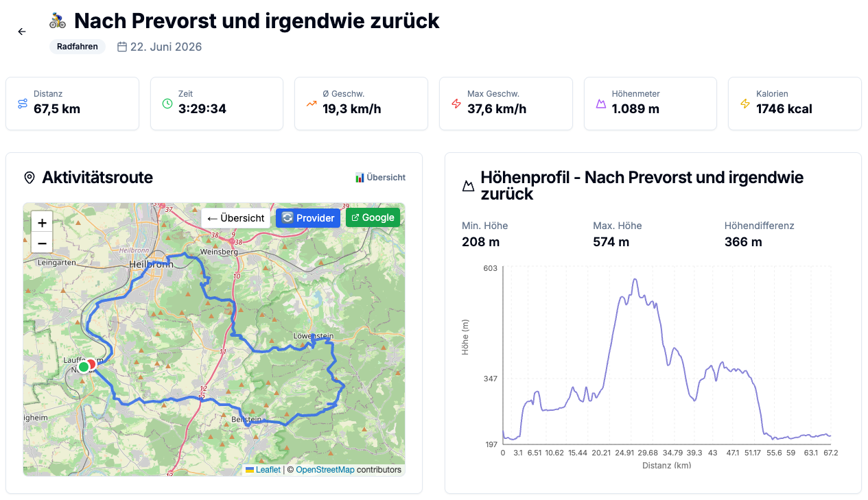Click the Max. Höhe 574 m value
This screenshot has height=500, width=868.
tap(611, 241)
